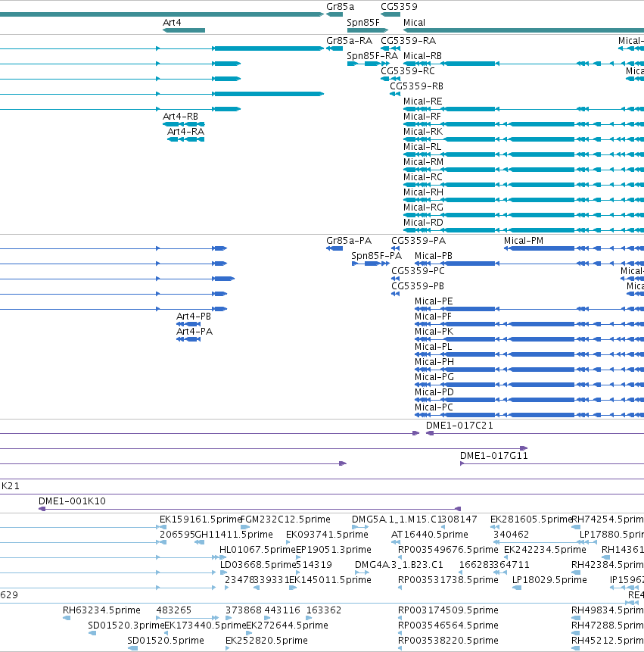Click the EK159161.5prime EST label
This screenshot has height=652, width=644.
(x=201, y=519)
